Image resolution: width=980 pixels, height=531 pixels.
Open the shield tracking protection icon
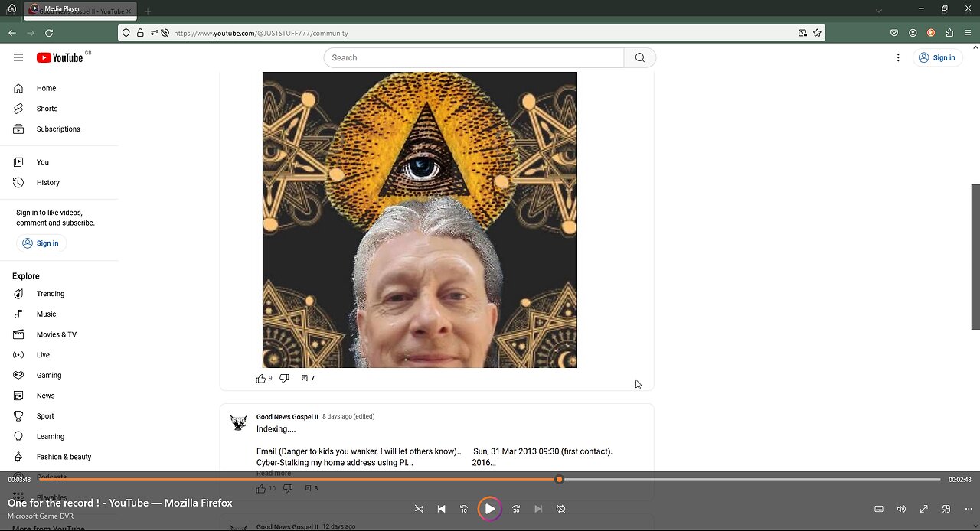pyautogui.click(x=126, y=33)
